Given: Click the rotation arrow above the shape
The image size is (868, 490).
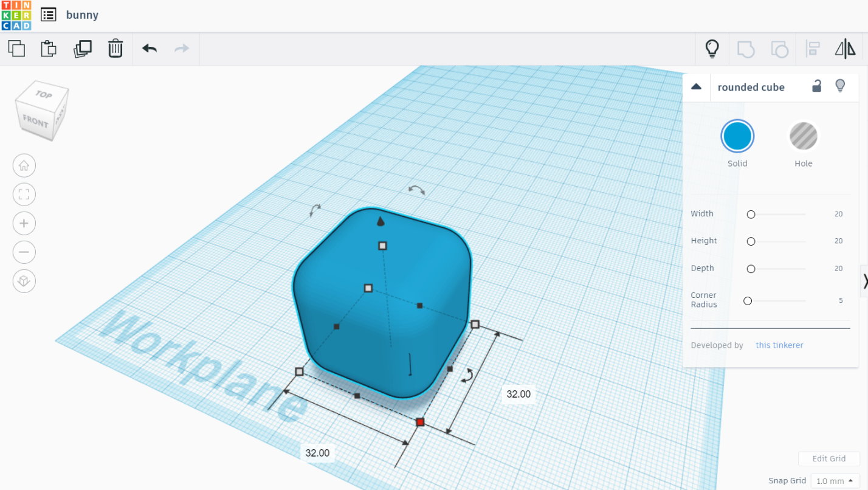Looking at the screenshot, I should [416, 190].
